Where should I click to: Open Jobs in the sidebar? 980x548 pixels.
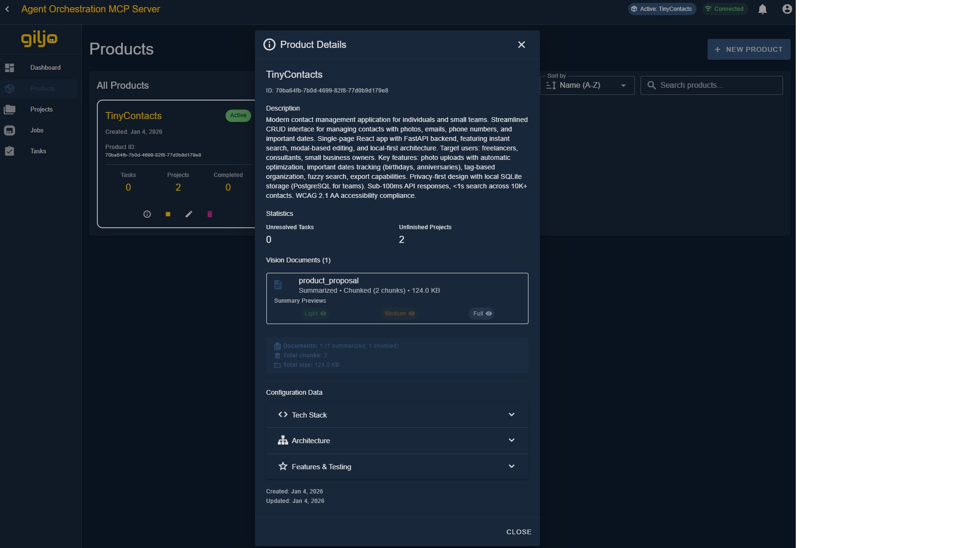pos(37,130)
